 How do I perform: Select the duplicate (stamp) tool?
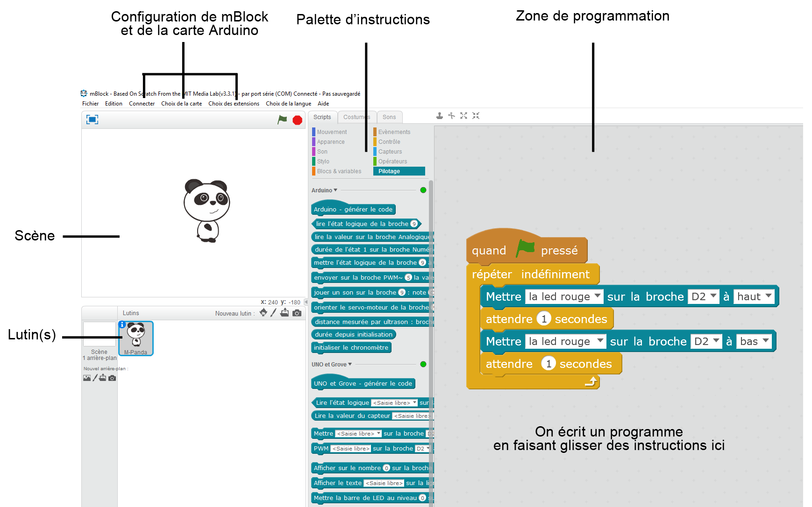[x=439, y=115]
